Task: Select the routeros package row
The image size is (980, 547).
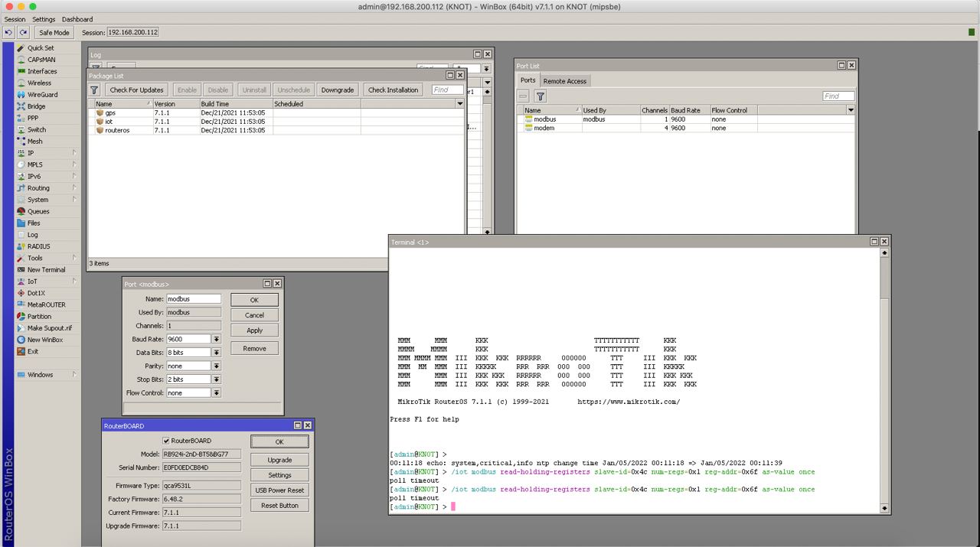Action: 276,130
